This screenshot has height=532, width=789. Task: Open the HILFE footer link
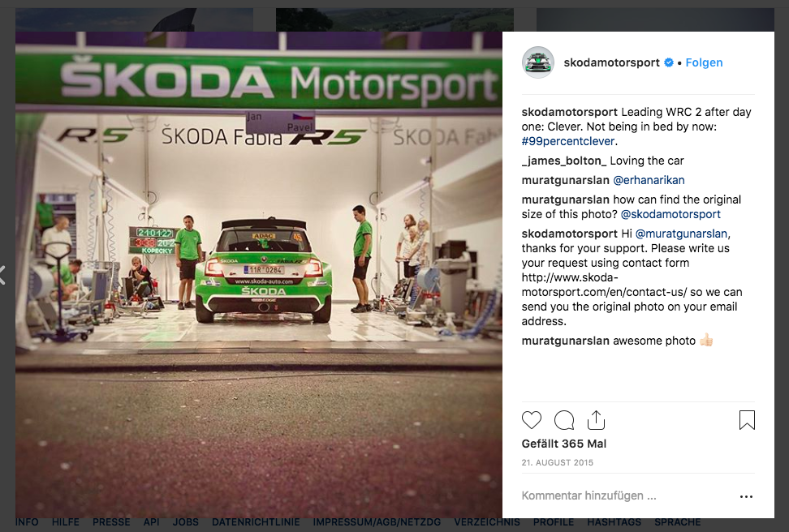(66, 522)
